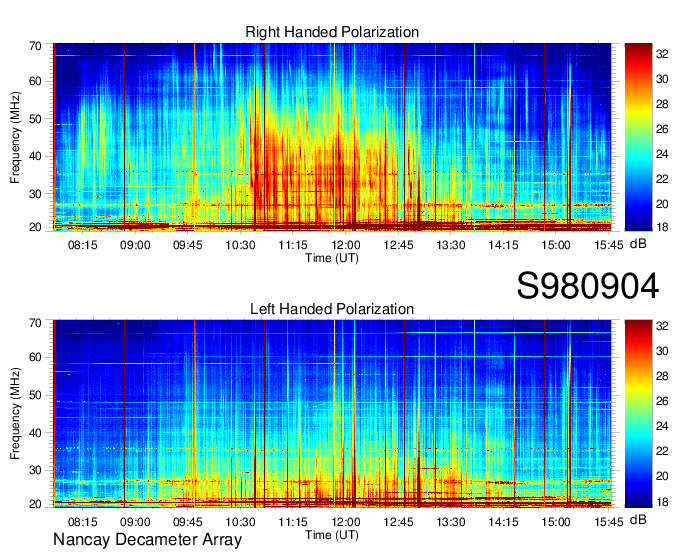Click 14:15 time tick on Right Handed plot

pos(503,245)
